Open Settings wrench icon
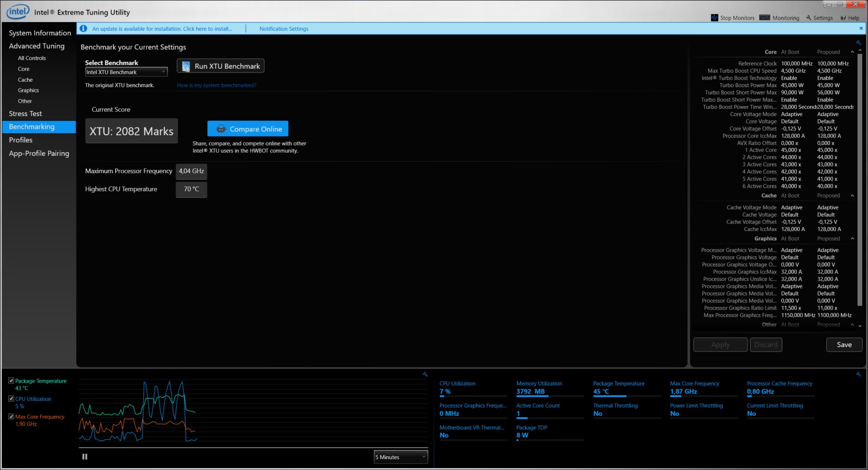Image resolution: width=868 pixels, height=470 pixels. [809, 18]
